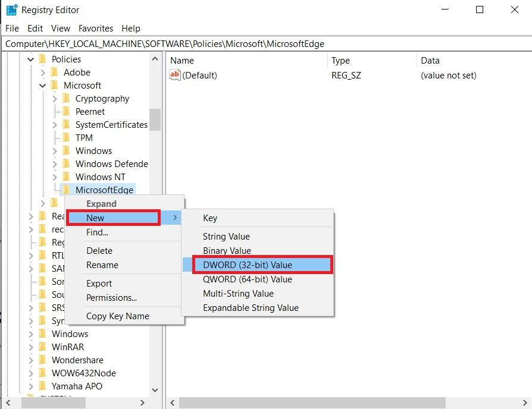This screenshot has width=532, height=409.
Task: Click the Cryptography key folder icon
Action: tap(67, 98)
